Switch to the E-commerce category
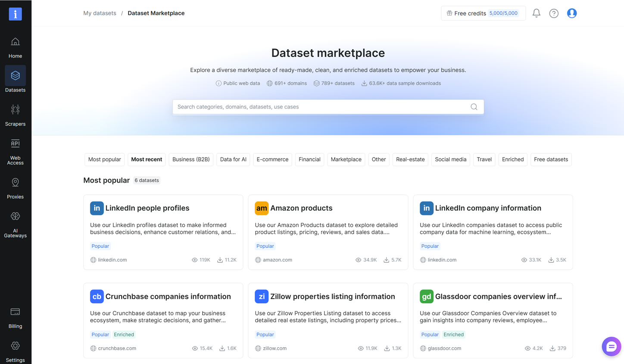The width and height of the screenshot is (624, 364). pyautogui.click(x=272, y=159)
